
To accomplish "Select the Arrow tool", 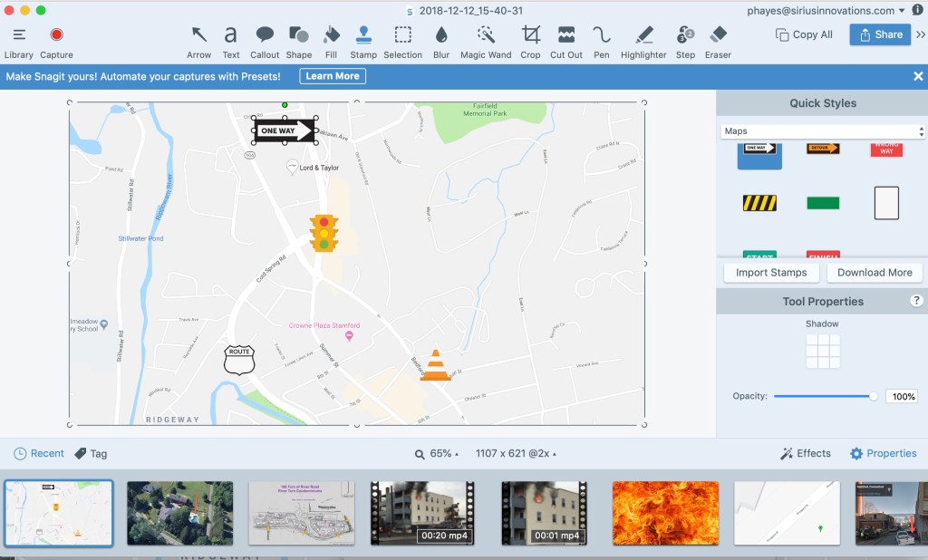I will [x=198, y=35].
